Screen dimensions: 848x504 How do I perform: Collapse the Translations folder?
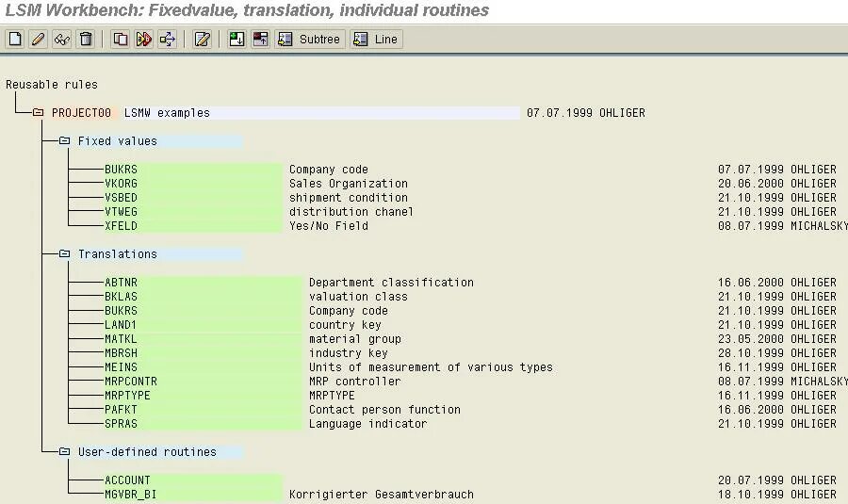tap(64, 253)
